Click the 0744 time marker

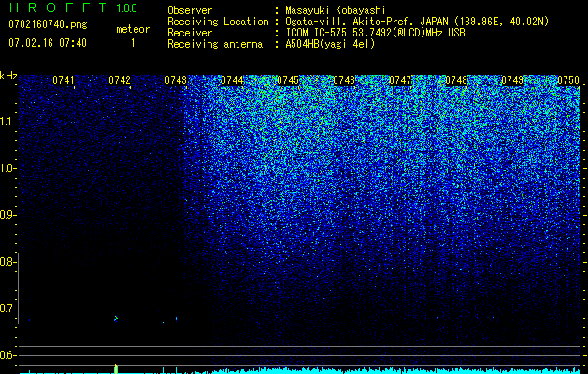tap(232, 80)
